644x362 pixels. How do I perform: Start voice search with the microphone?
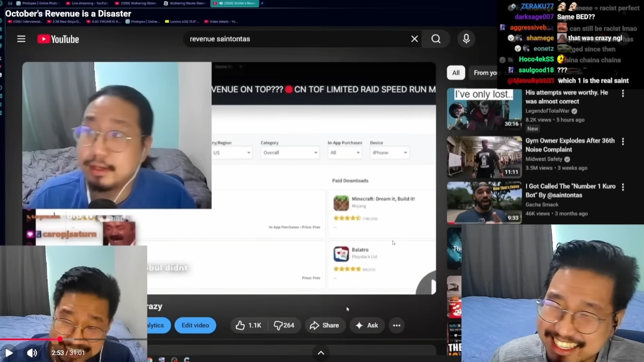point(466,39)
